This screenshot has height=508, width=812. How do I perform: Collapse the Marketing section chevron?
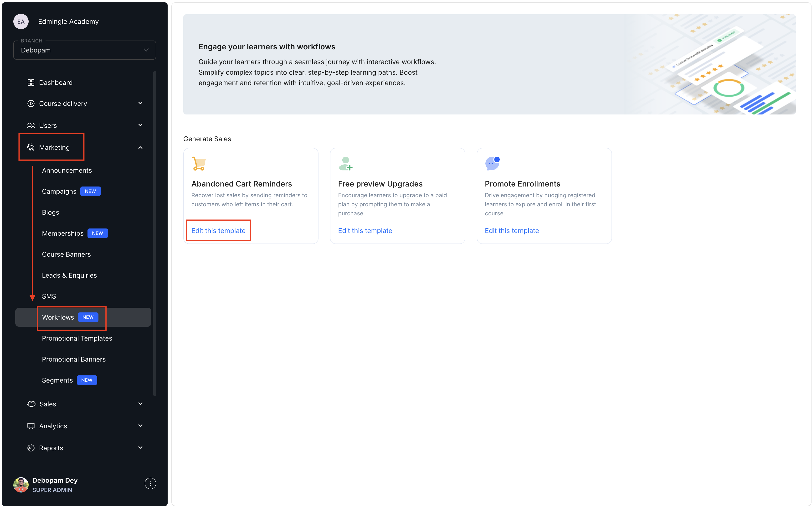pyautogui.click(x=140, y=147)
